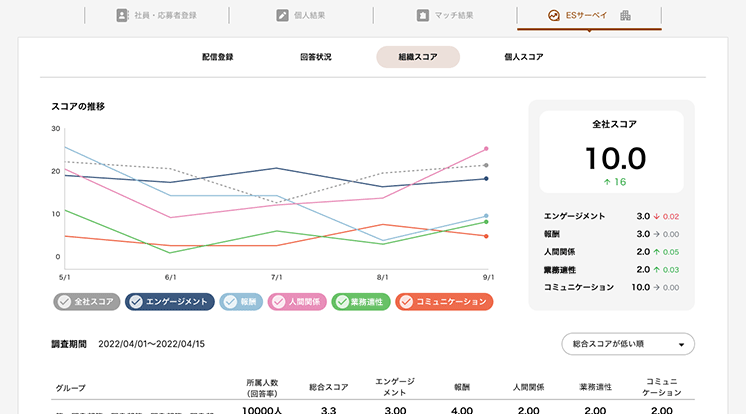The height and width of the screenshot is (414, 746).
Task: Open the 総合スコアが低い順 sort dropdown
Action: point(628,344)
